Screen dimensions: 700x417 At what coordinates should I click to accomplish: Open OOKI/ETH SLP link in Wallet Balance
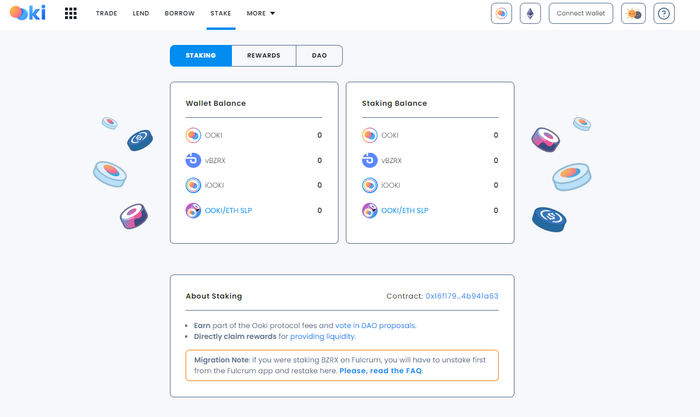pos(228,210)
